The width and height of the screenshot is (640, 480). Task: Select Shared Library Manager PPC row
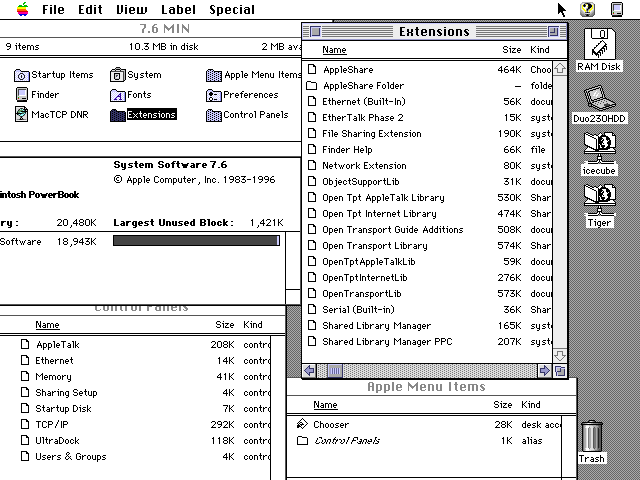coord(429,342)
